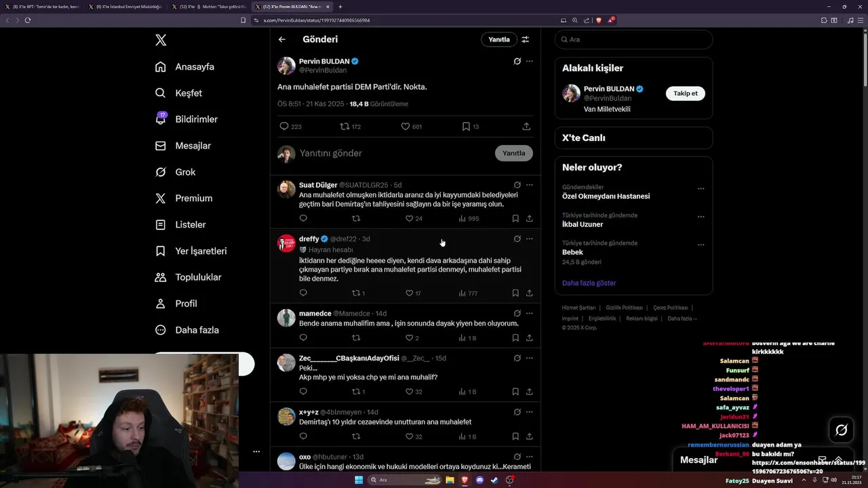The height and width of the screenshot is (488, 868).
Task: Click Grok icon on x+y+z reply
Action: coord(517,412)
